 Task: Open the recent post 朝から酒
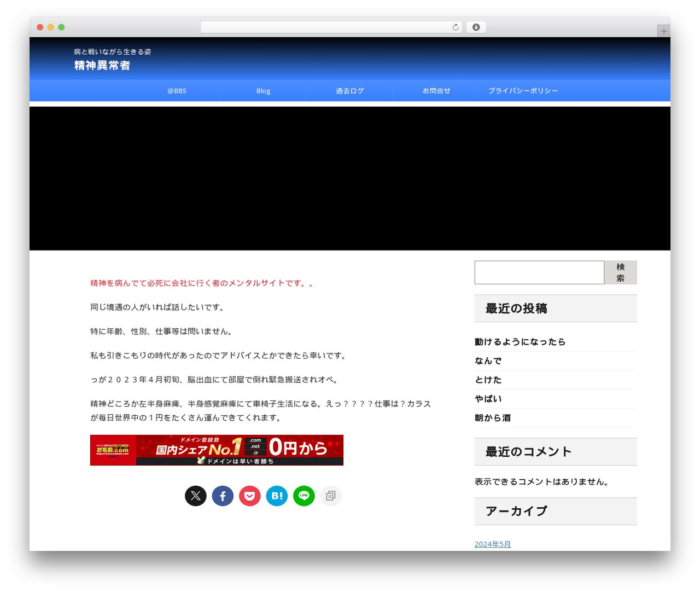pos(493,418)
